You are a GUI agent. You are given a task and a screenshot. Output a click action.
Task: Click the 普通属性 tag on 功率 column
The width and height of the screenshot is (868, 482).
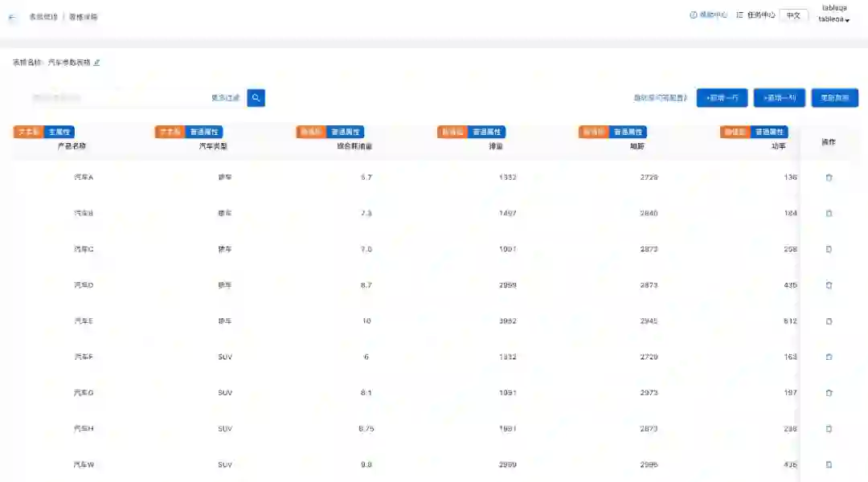769,133
